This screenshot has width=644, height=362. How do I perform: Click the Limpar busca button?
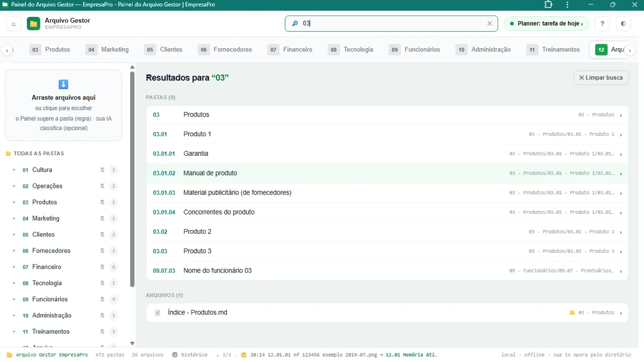(601, 78)
